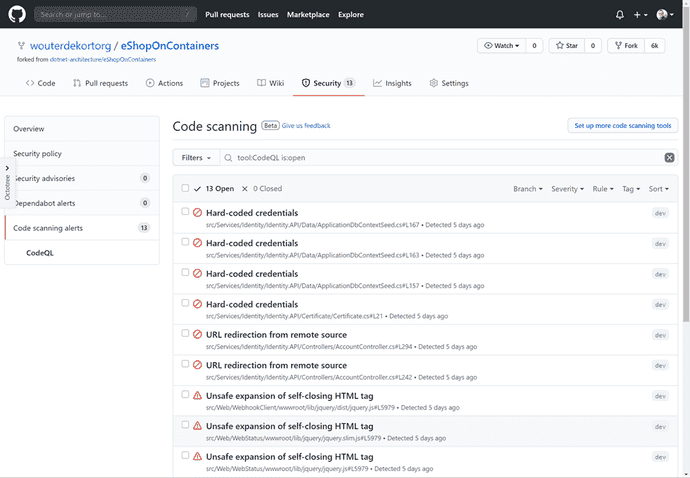690x478 pixels.
Task: Open Unsafe expansion alert in WebhookClient jquery.js
Action: coord(290,396)
